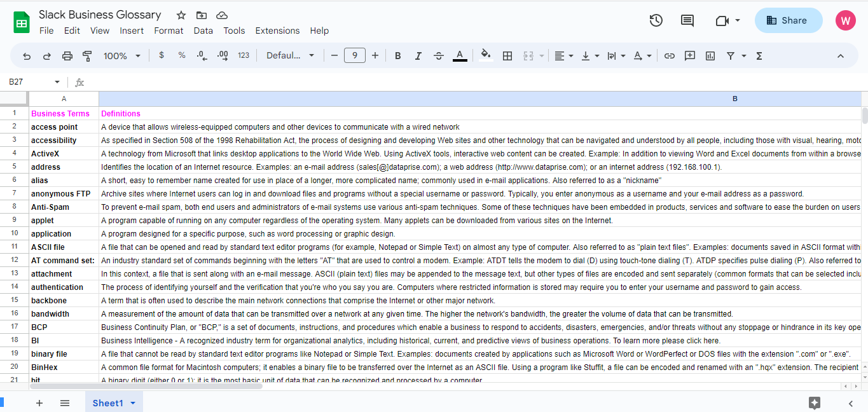Image resolution: width=868 pixels, height=412 pixels.
Task: Undo the last action
Action: click(x=27, y=56)
